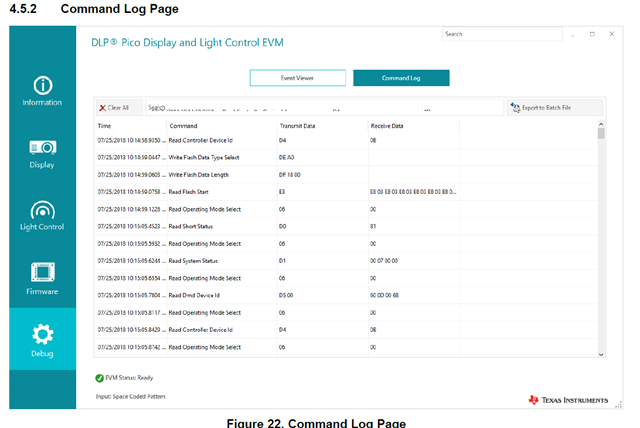Click the scrollbar down arrow
Screen dimensions: 640x428
601,355
